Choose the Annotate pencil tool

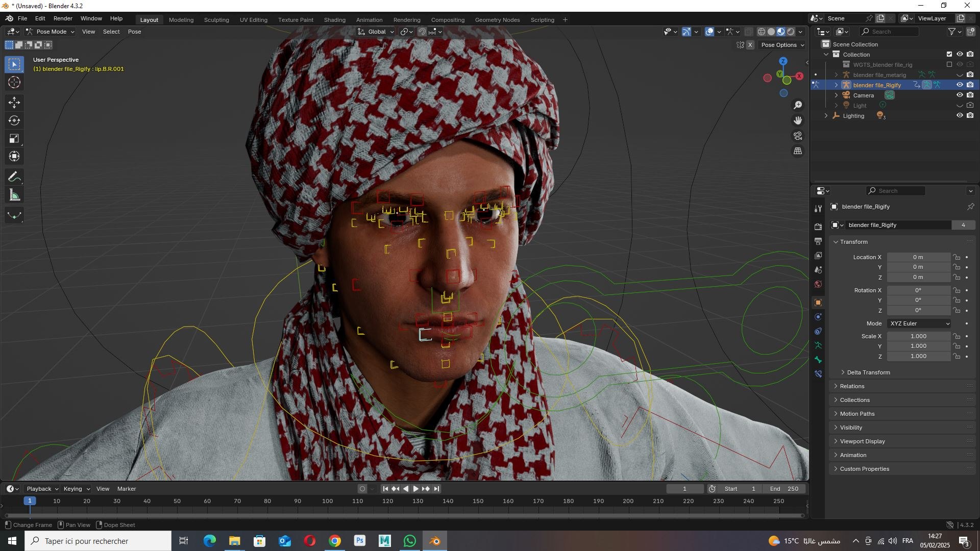coord(14,177)
